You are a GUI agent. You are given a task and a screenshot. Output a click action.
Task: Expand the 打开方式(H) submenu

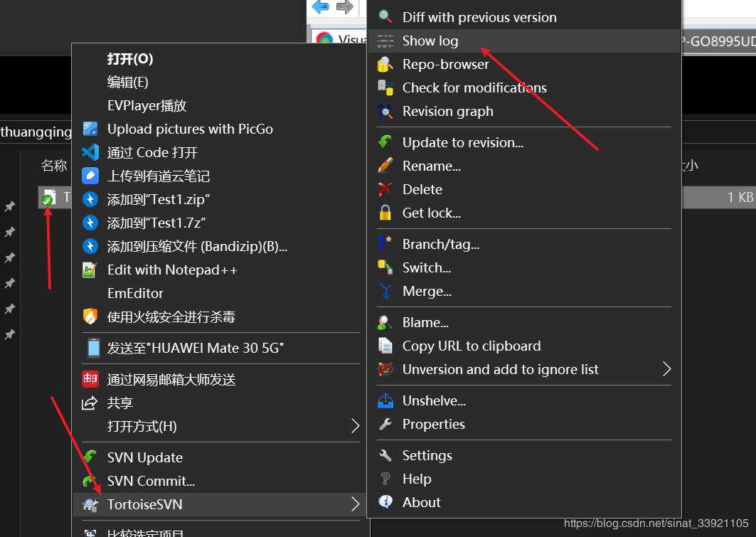coord(354,426)
